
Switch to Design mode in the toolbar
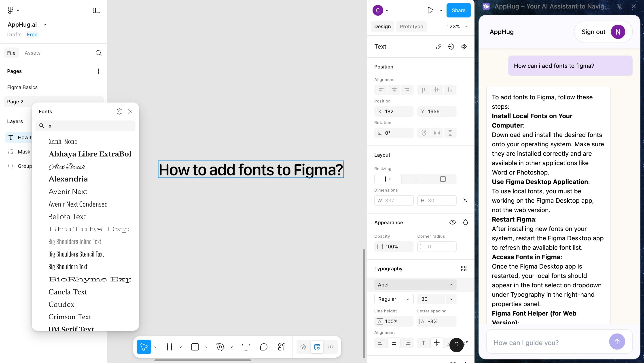[x=317, y=347]
